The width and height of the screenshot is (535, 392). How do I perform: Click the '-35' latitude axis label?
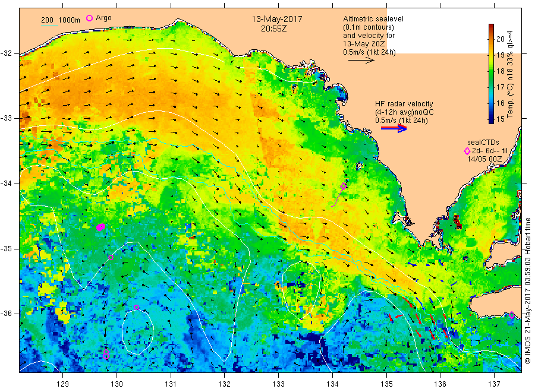click(x=6, y=248)
